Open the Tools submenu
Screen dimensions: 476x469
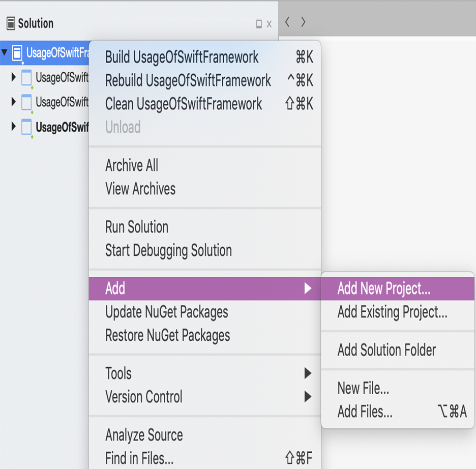(205, 373)
